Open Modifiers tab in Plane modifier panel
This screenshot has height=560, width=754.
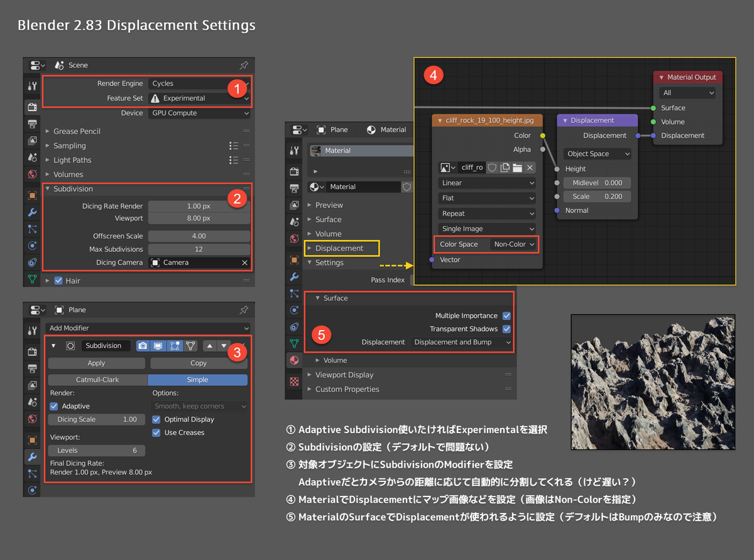32,457
